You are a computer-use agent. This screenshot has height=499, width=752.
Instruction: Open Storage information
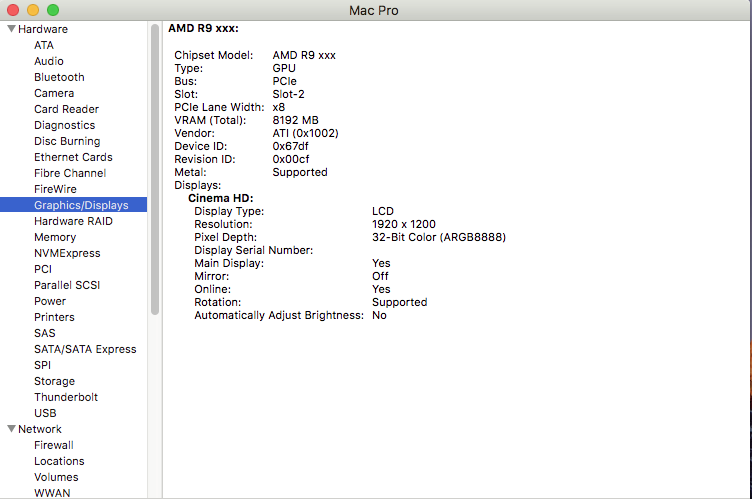coord(54,381)
